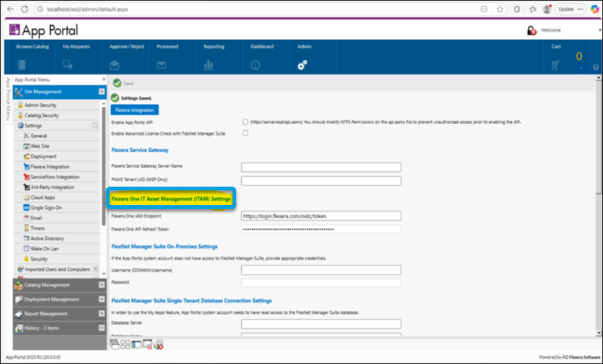Open the Approve / Reject envelope icon
Screen dimensions: 603x364
(x=114, y=65)
